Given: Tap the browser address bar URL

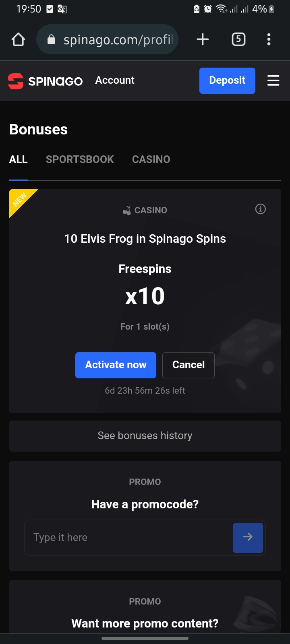Looking at the screenshot, I should (118, 39).
